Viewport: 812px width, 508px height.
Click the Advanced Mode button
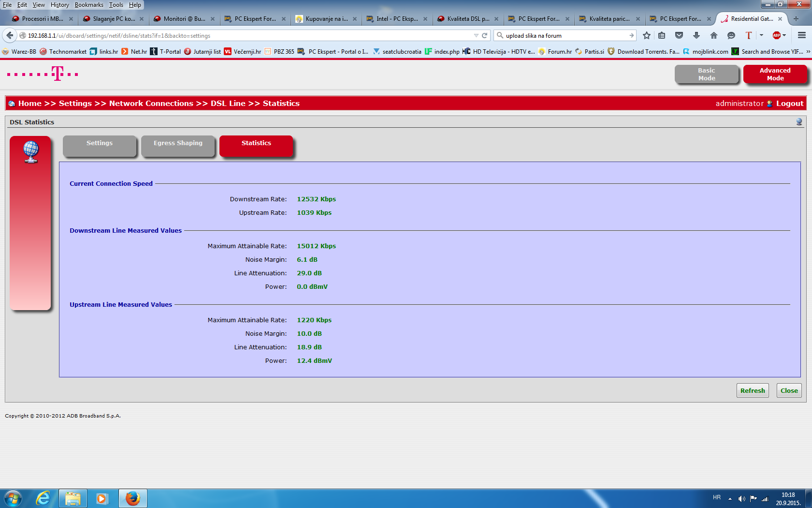[x=775, y=75]
